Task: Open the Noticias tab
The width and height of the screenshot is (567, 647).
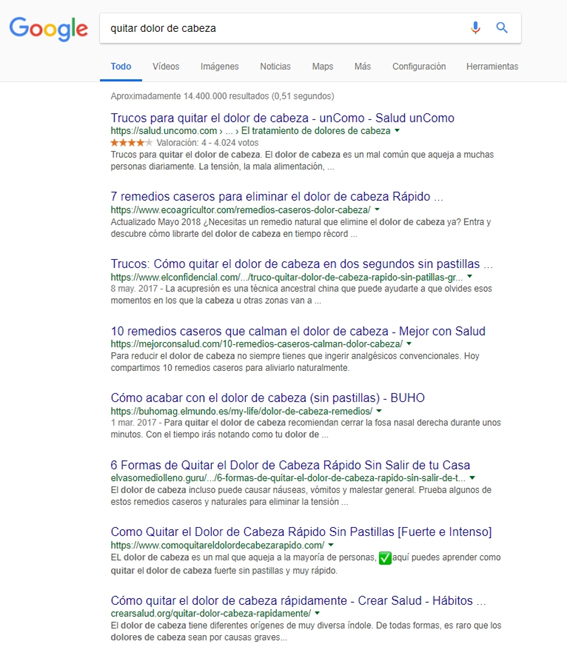Action: click(x=275, y=66)
